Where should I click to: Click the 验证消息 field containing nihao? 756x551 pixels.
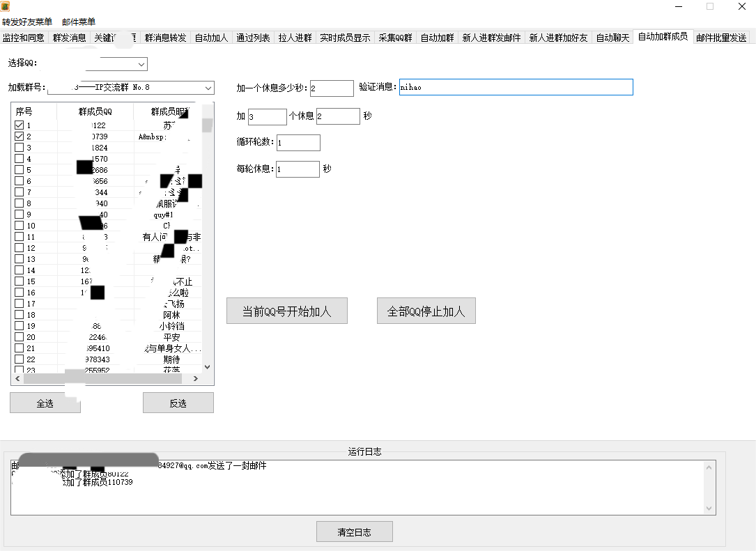(516, 87)
